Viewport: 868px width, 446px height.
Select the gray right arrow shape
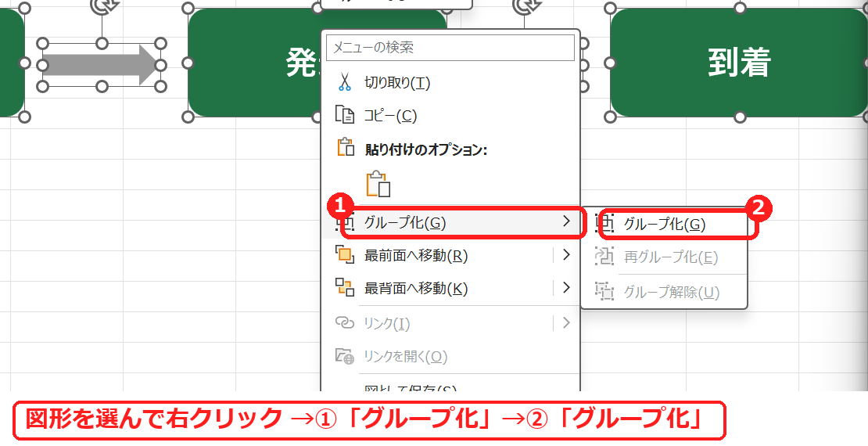click(102, 66)
